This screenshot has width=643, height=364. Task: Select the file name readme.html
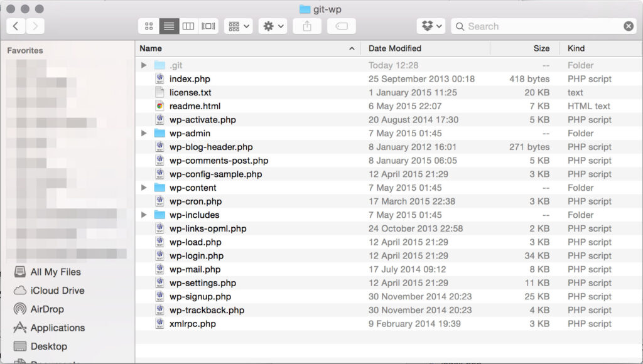pos(195,106)
